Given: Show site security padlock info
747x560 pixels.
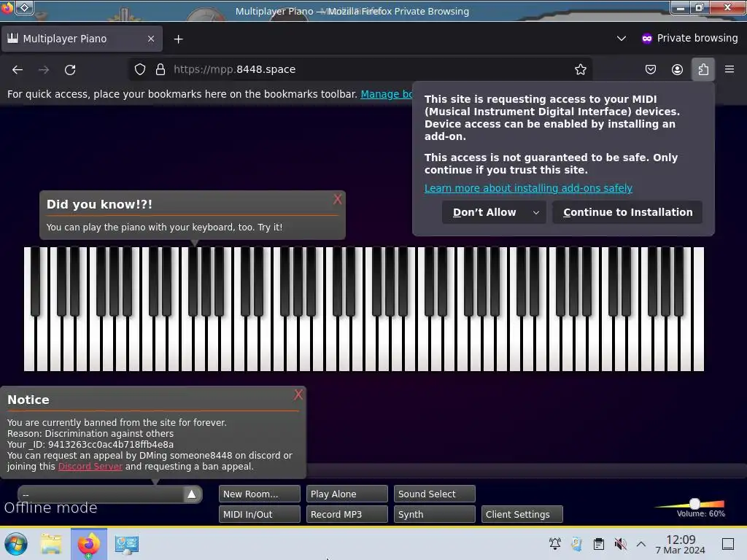Looking at the screenshot, I should click(160, 69).
